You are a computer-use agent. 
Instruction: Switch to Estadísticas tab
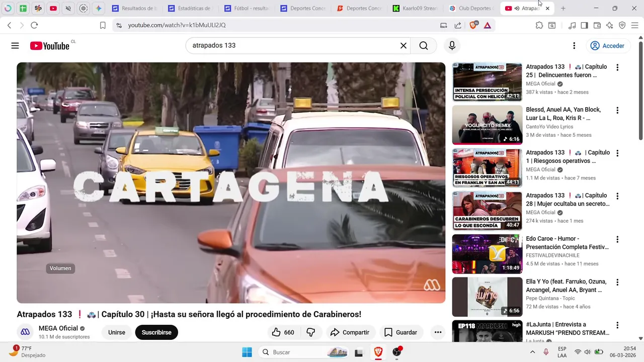coord(190,9)
